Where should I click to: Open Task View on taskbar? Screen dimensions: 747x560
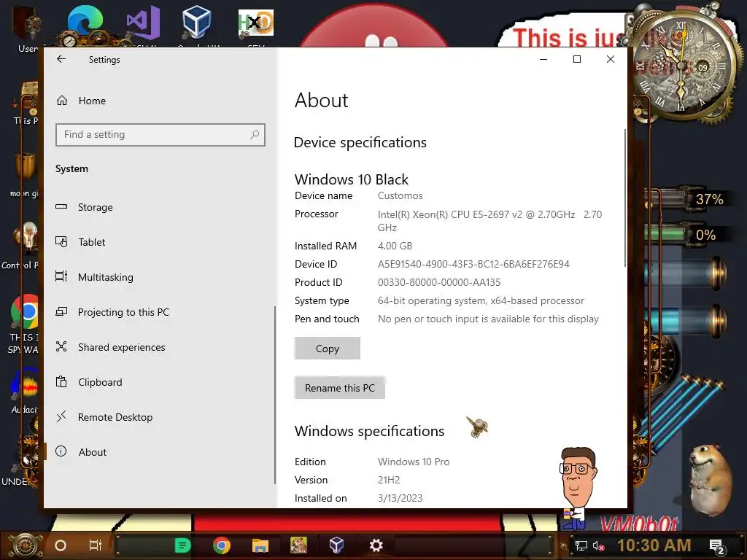tap(96, 545)
